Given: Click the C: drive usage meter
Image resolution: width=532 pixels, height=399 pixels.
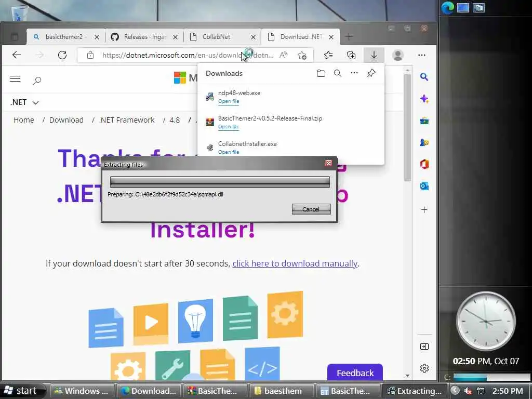Looking at the screenshot, I should pyautogui.click(x=491, y=377).
